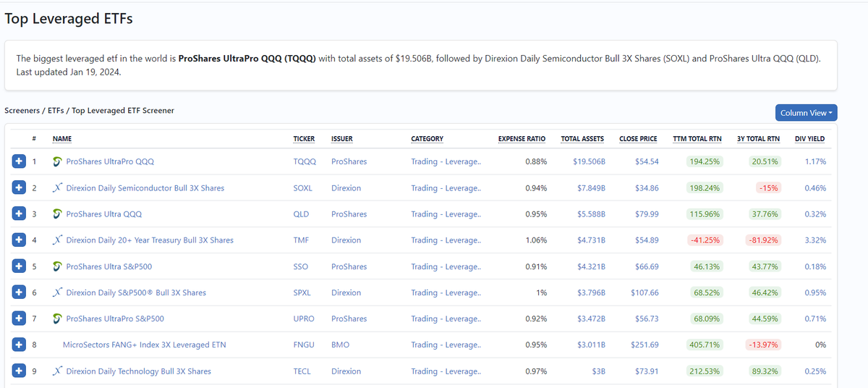The image size is (868, 388).
Task: Sort table by TICKER column header
Action: pos(304,139)
